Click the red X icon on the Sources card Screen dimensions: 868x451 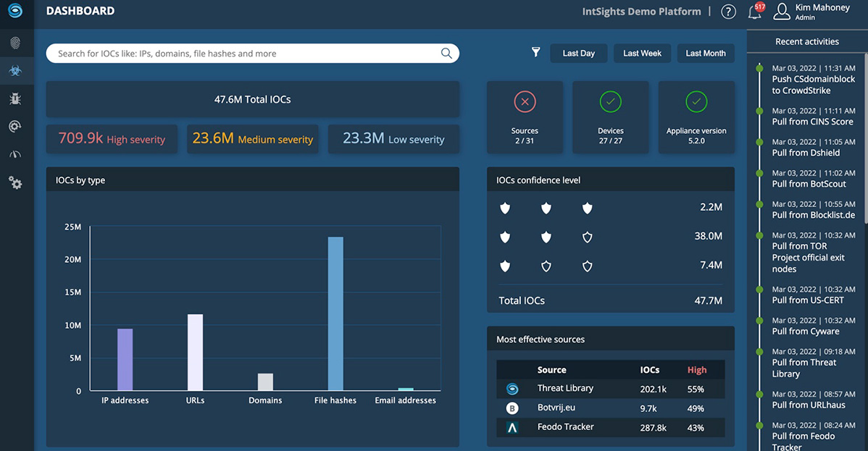525,102
